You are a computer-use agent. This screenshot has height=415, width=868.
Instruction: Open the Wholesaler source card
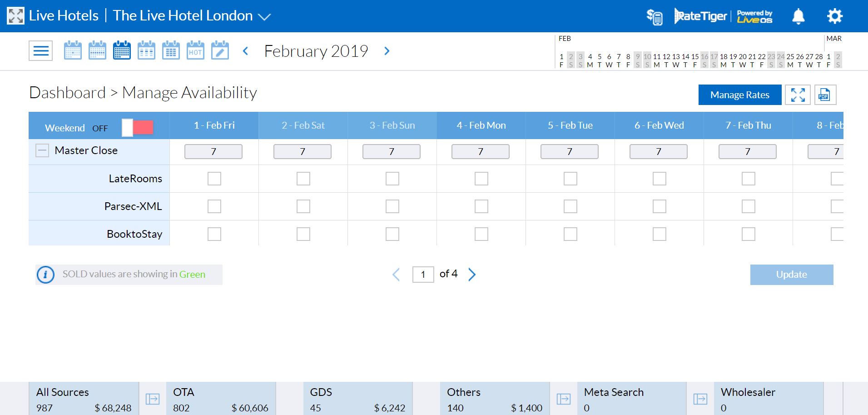pyautogui.click(x=769, y=399)
